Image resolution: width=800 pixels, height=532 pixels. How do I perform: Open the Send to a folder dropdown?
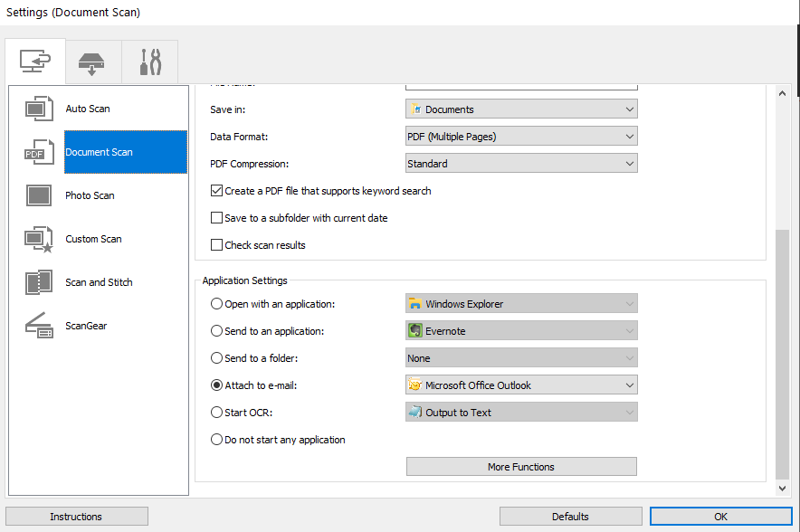tap(521, 358)
